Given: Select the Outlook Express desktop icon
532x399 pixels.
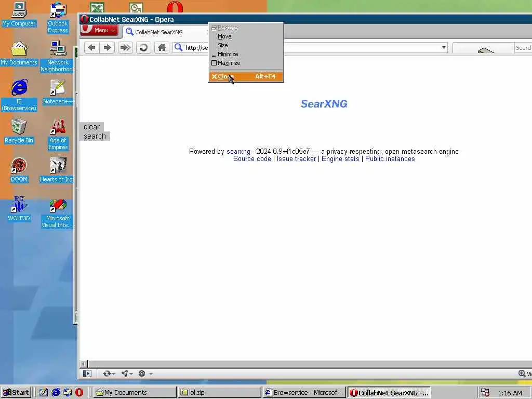Looking at the screenshot, I should [58, 18].
